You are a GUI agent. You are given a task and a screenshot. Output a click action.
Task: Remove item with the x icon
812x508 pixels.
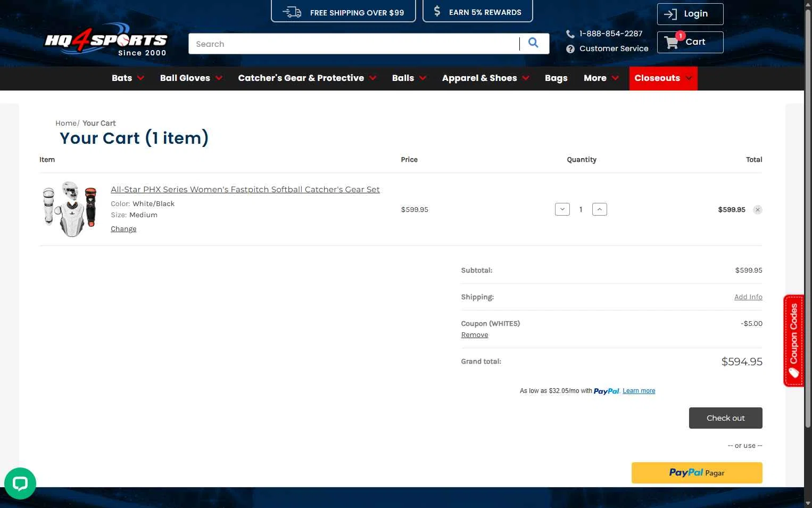[x=758, y=210]
